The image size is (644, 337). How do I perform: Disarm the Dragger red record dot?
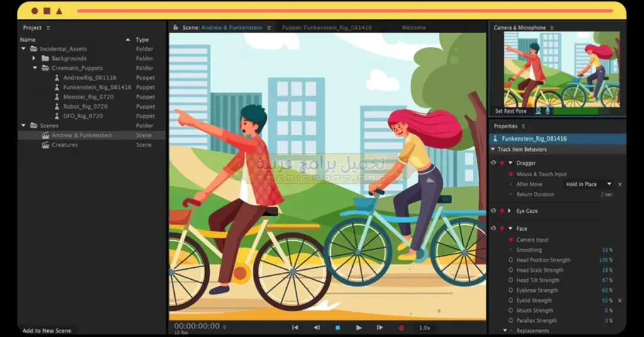[501, 163]
